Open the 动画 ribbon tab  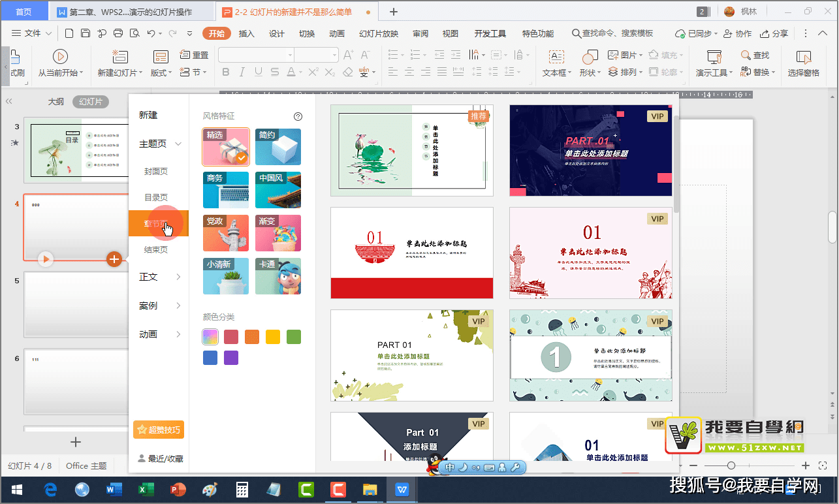(337, 33)
